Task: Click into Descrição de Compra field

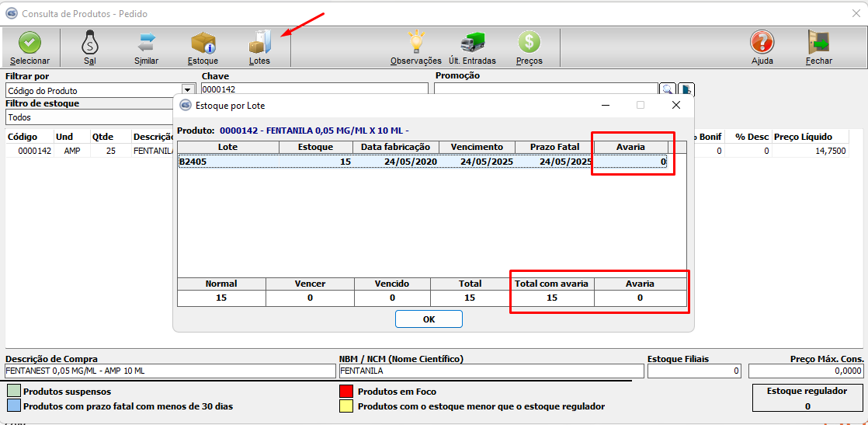Action: [170, 371]
